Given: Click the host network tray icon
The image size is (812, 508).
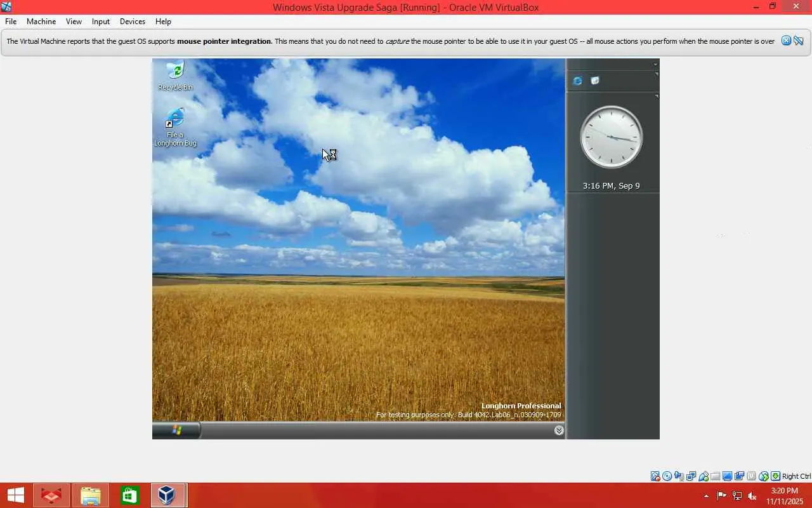Looking at the screenshot, I should [737, 496].
